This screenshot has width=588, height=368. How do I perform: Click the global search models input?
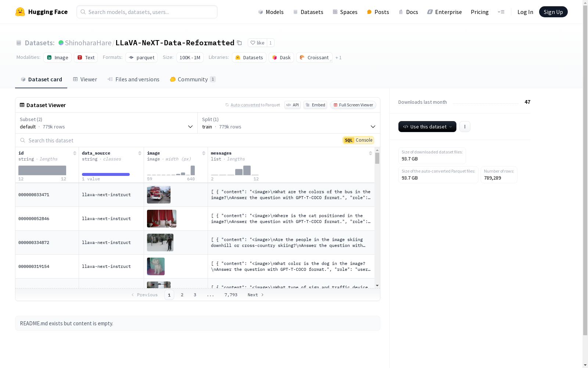147,12
